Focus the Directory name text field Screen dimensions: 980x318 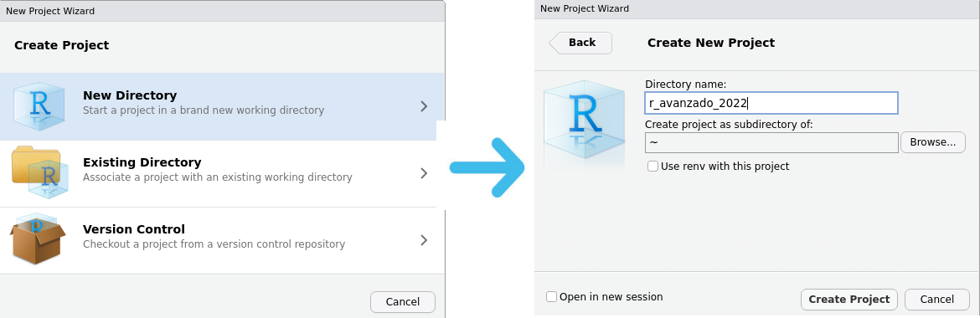coord(771,103)
